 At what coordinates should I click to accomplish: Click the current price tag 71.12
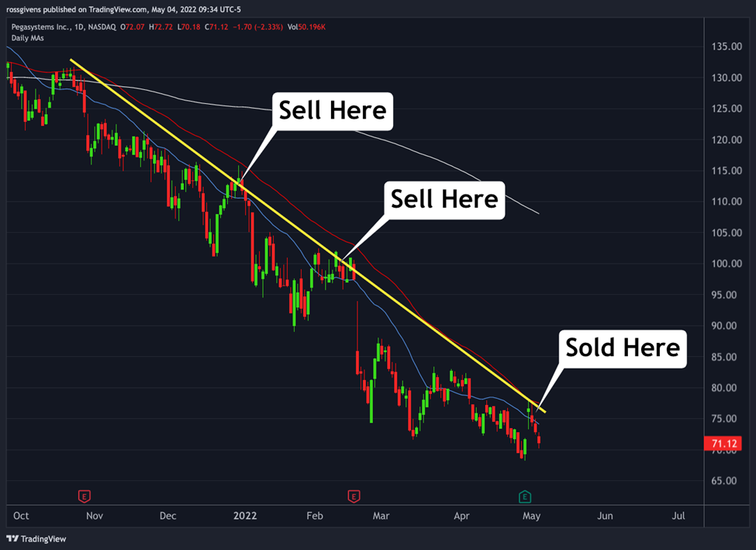(722, 444)
